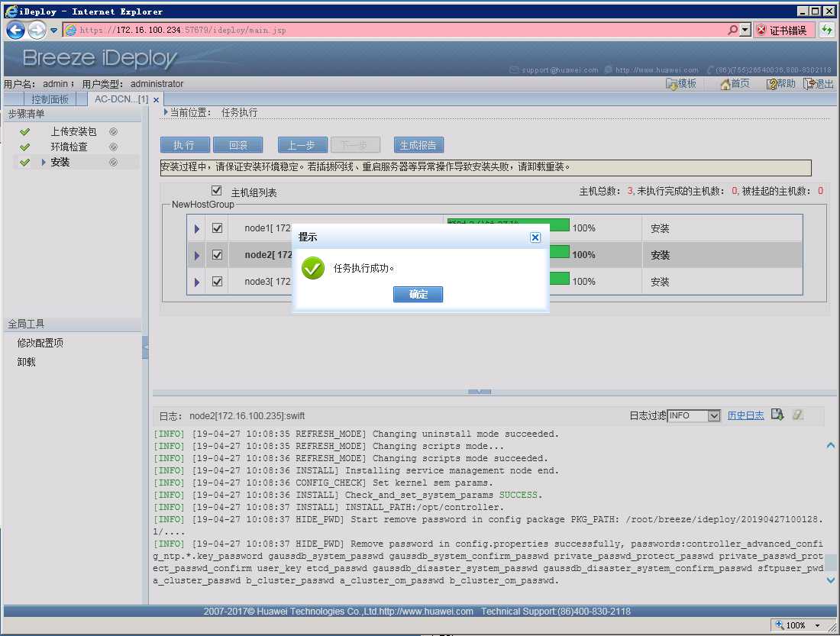840x636 pixels.
Task: Open the 历史日志 history log link
Action: 745,415
